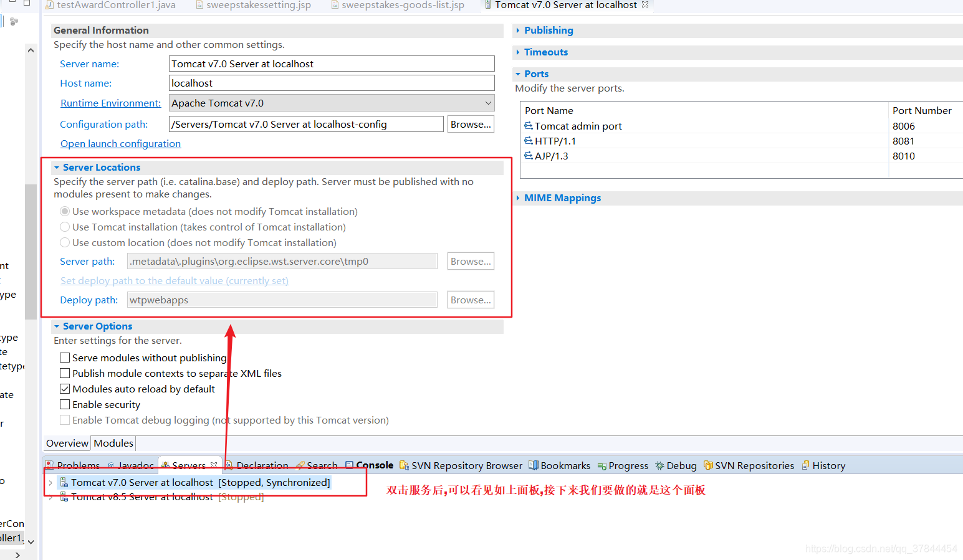
Task: Click Open launch configuration link
Action: 120,143
